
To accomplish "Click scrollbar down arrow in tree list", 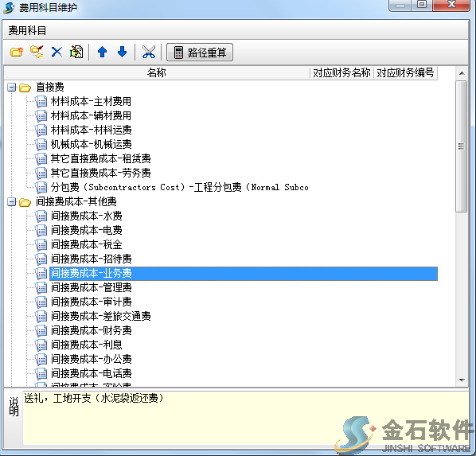I will [462, 380].
